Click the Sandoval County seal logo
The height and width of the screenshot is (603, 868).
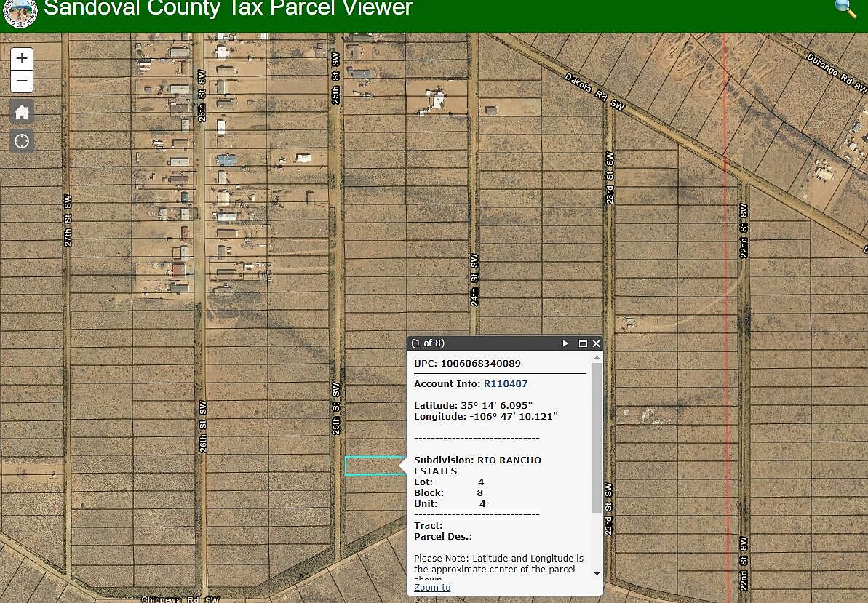tap(20, 13)
